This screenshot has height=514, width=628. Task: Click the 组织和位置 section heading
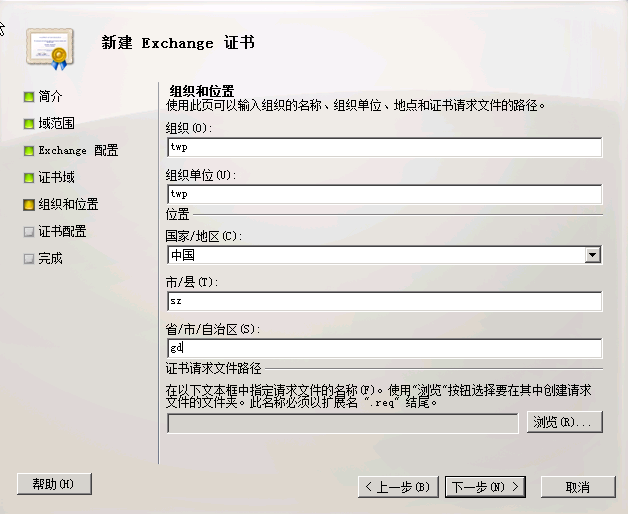click(x=202, y=91)
